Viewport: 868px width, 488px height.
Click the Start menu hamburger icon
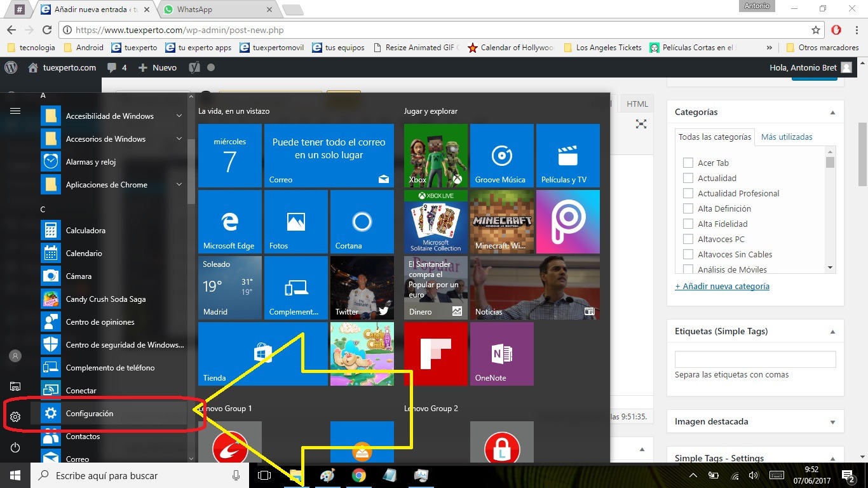coord(15,111)
